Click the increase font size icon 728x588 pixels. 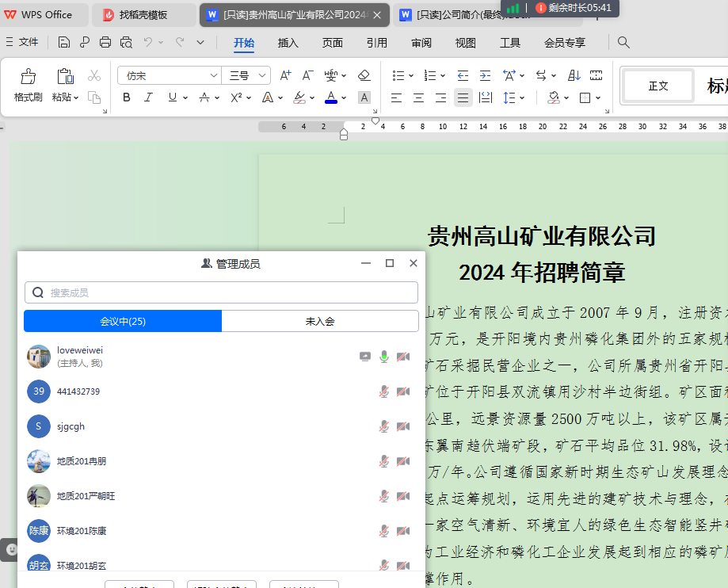(286, 75)
